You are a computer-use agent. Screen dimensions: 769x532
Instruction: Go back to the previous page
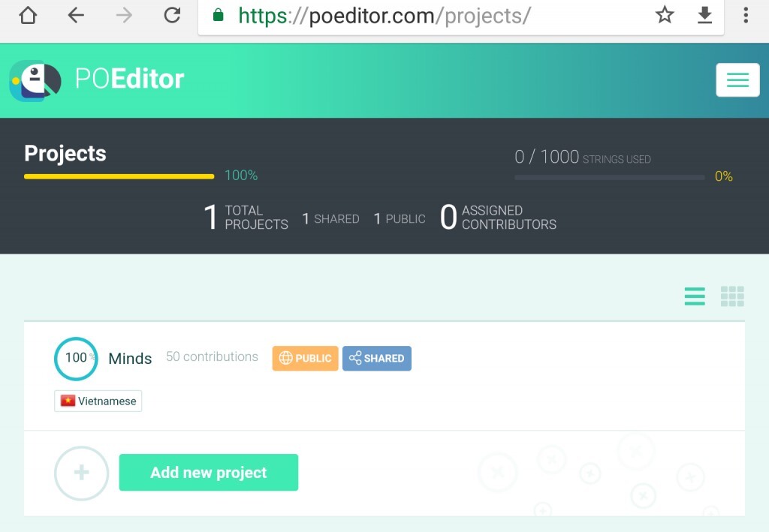point(76,16)
